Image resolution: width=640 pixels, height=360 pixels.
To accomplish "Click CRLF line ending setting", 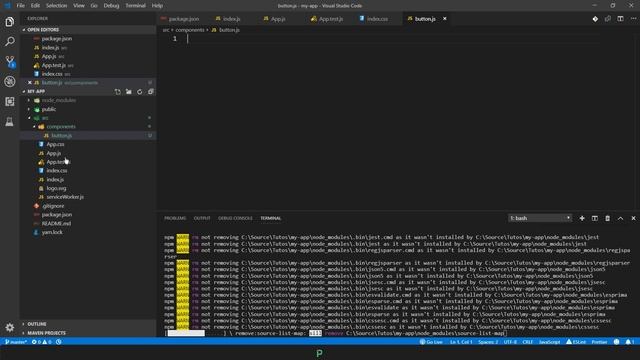I will click(x=528, y=342).
